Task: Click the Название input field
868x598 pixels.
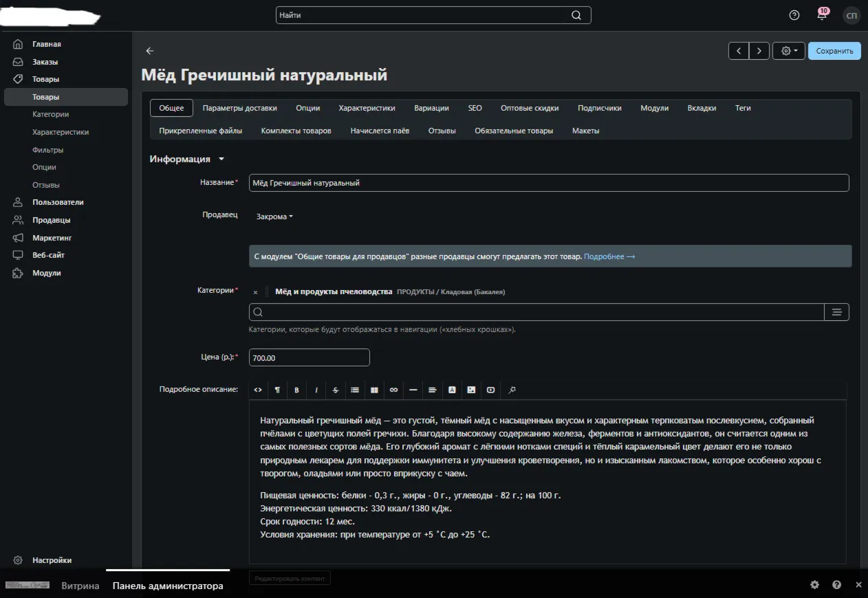Action: [549, 183]
